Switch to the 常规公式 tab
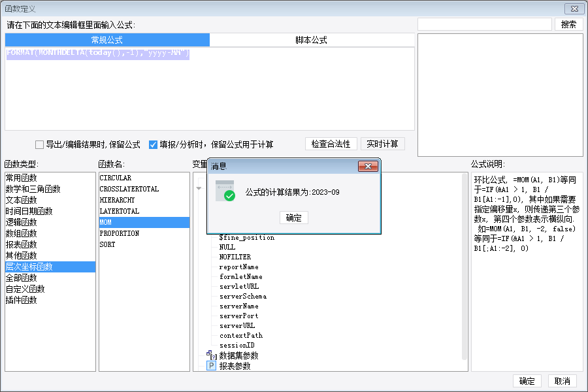The height and width of the screenshot is (392, 588). point(107,40)
